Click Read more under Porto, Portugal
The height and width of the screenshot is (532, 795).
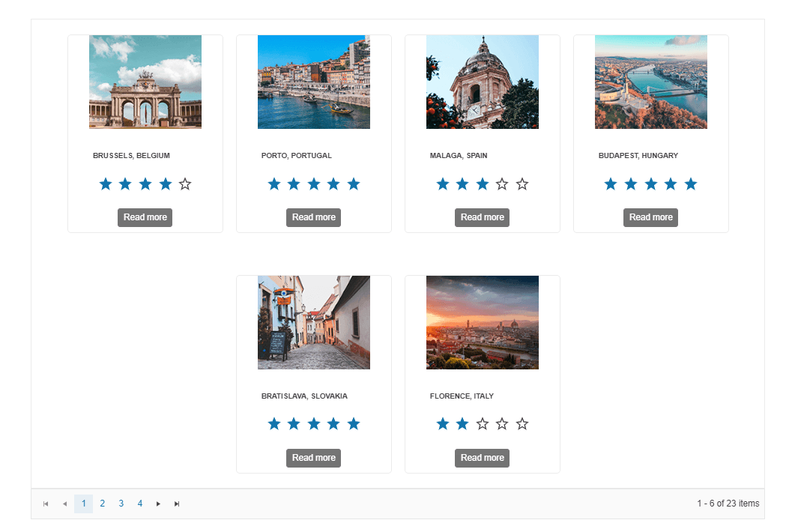tap(313, 217)
